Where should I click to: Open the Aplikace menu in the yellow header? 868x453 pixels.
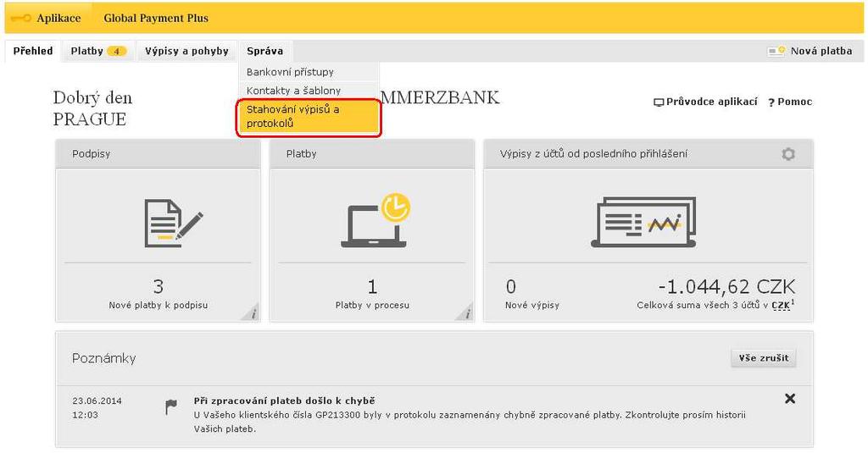[x=58, y=19]
